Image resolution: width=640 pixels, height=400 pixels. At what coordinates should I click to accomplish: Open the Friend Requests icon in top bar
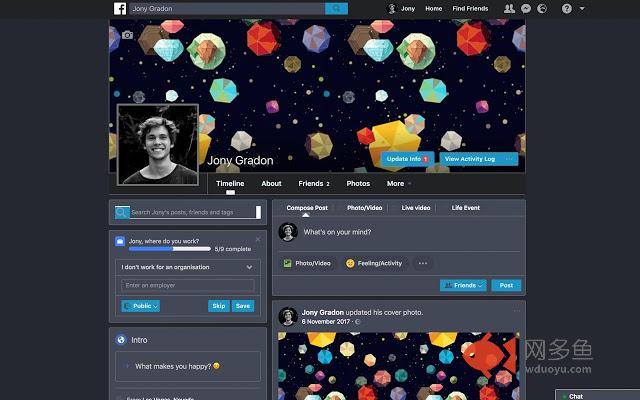coord(509,9)
